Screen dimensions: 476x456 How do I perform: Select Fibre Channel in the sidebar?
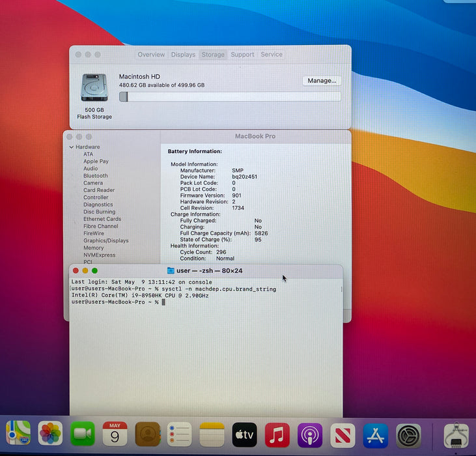[x=101, y=226]
